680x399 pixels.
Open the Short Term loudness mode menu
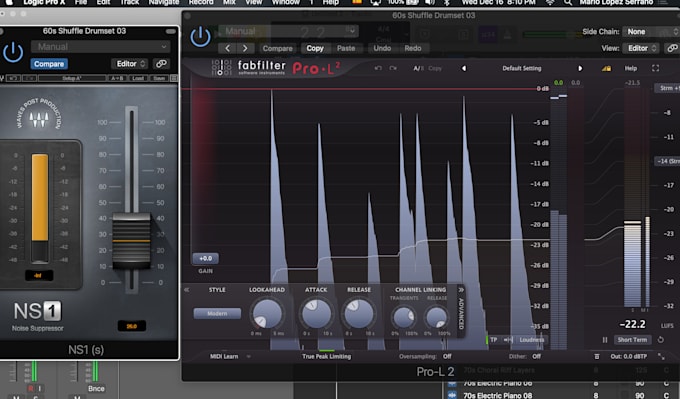632,340
